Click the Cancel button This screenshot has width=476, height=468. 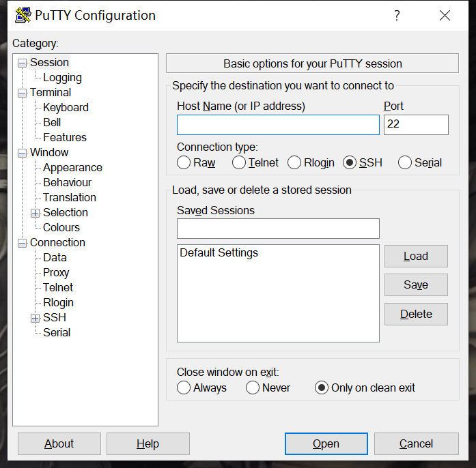416,443
